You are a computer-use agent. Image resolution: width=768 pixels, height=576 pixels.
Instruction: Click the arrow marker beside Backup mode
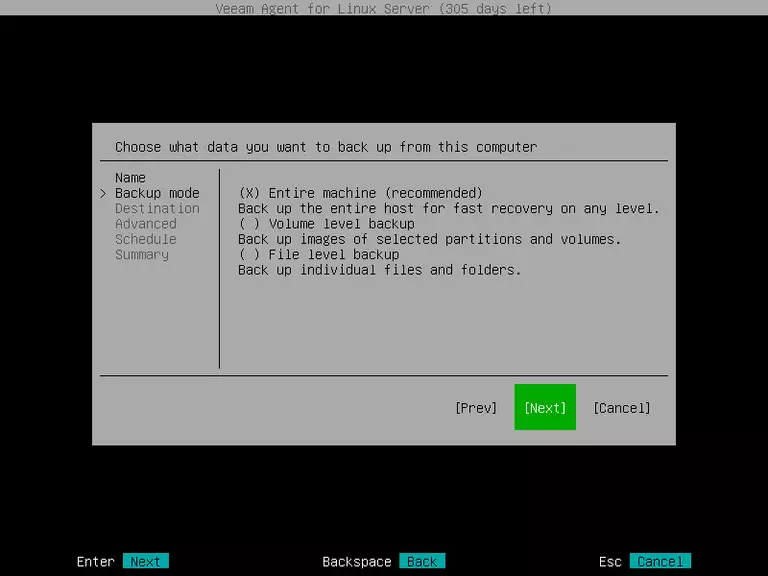click(104, 193)
